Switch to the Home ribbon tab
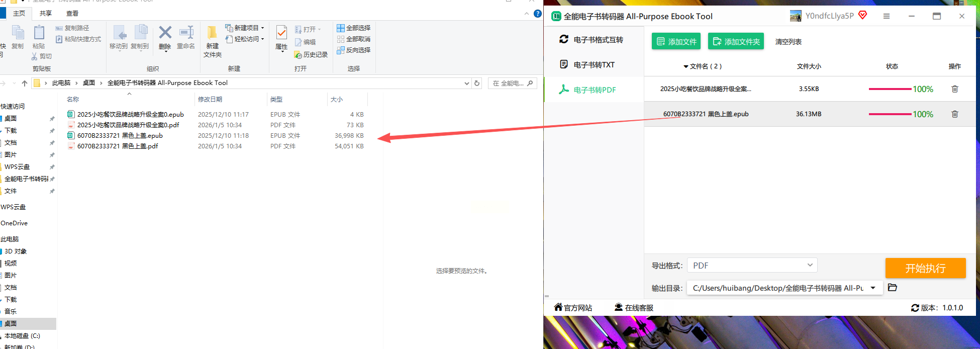980x349 pixels. (19, 14)
